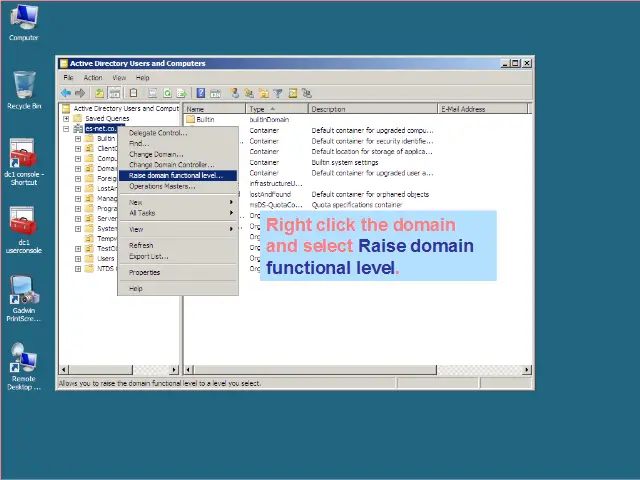Choose Properties in the context menu
Viewport: 640px width, 480px height.
click(x=178, y=272)
